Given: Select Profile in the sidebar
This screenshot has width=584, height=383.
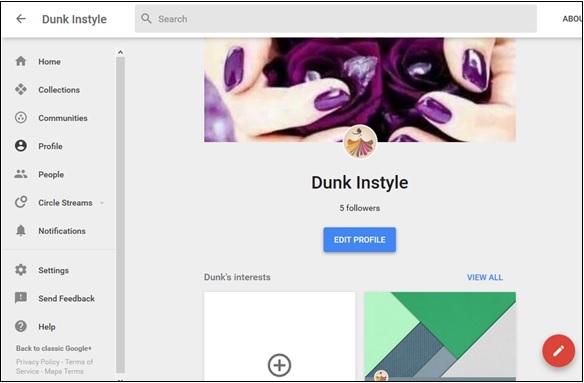Looking at the screenshot, I should 50,146.
